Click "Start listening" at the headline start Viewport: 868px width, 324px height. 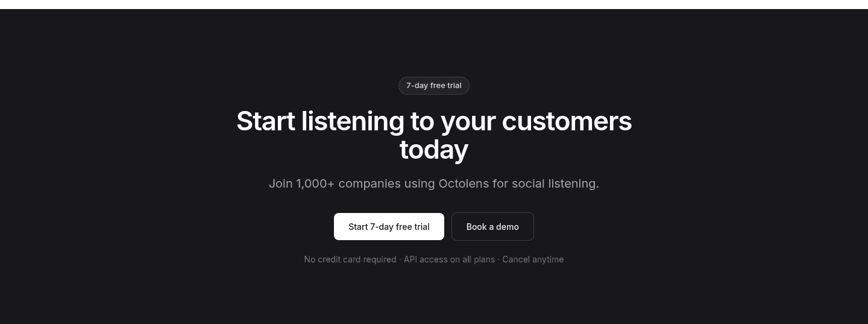click(x=320, y=121)
